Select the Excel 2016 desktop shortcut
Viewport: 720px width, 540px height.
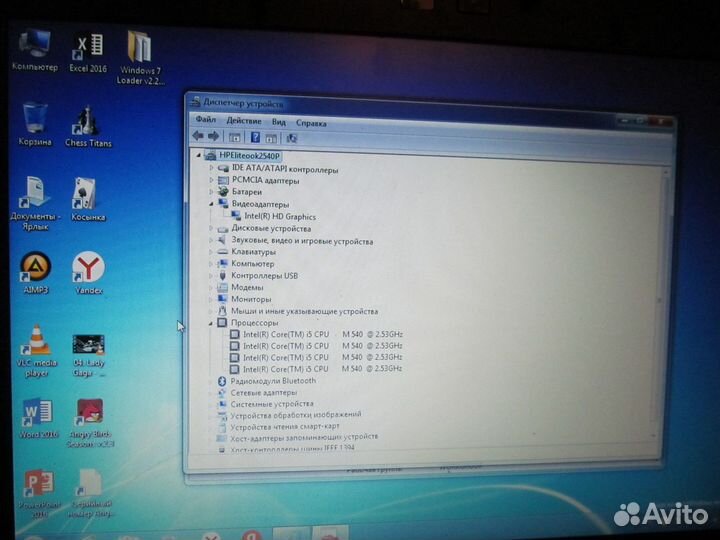(88, 52)
